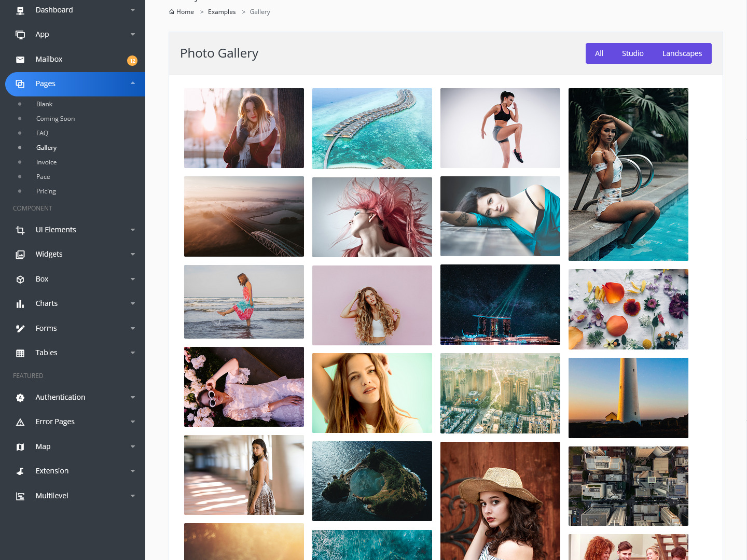Click the Forms pen icon
This screenshot has width=747, height=560.
(20, 329)
